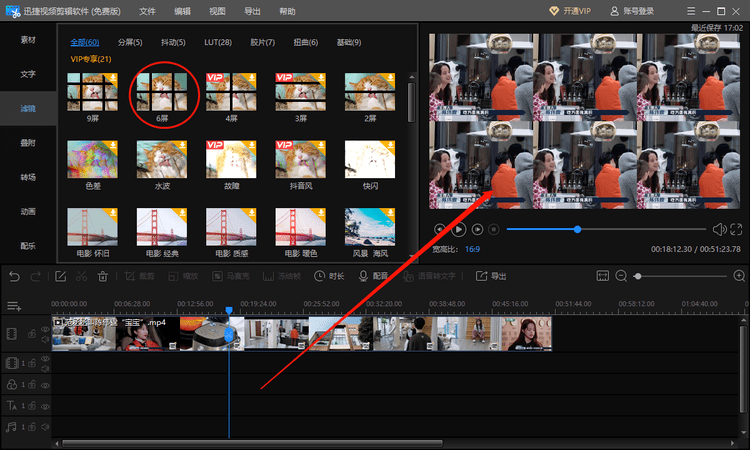Open the 文件 menu
The height and width of the screenshot is (450, 750).
click(x=147, y=11)
